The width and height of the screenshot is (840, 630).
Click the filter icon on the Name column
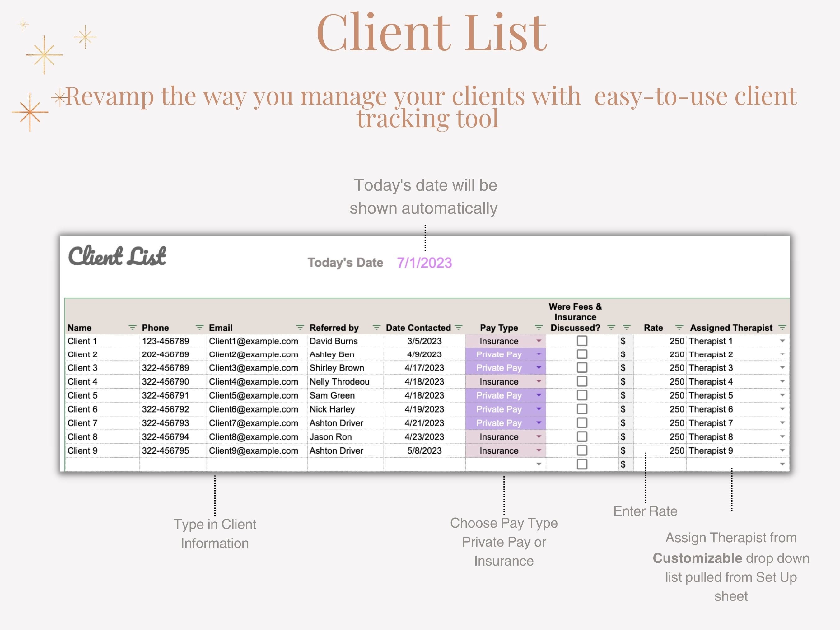[x=133, y=327]
